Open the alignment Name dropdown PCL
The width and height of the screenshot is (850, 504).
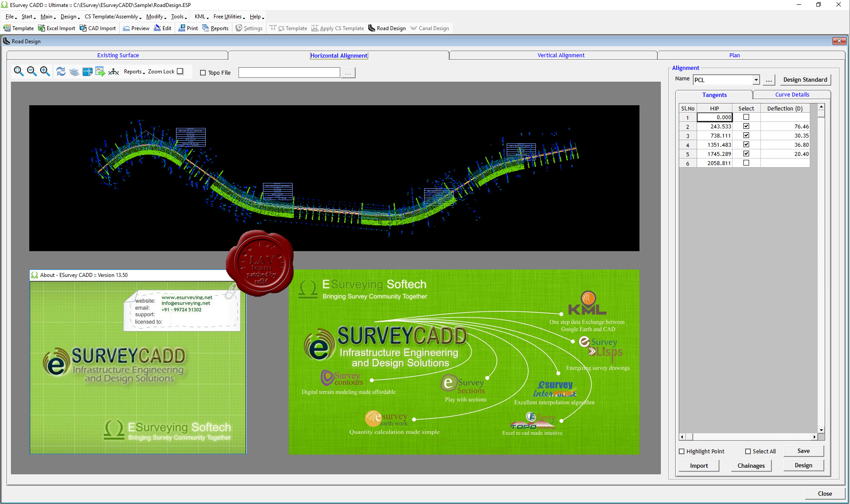click(x=756, y=80)
